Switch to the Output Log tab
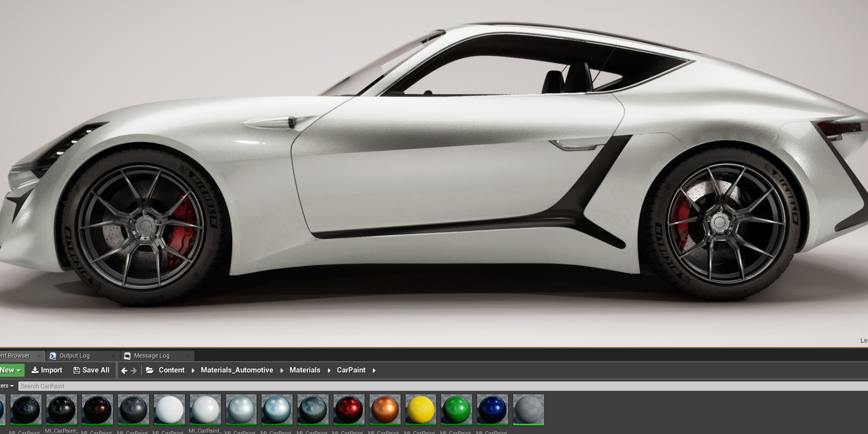Screen dimensions: 868x434 tap(75, 356)
